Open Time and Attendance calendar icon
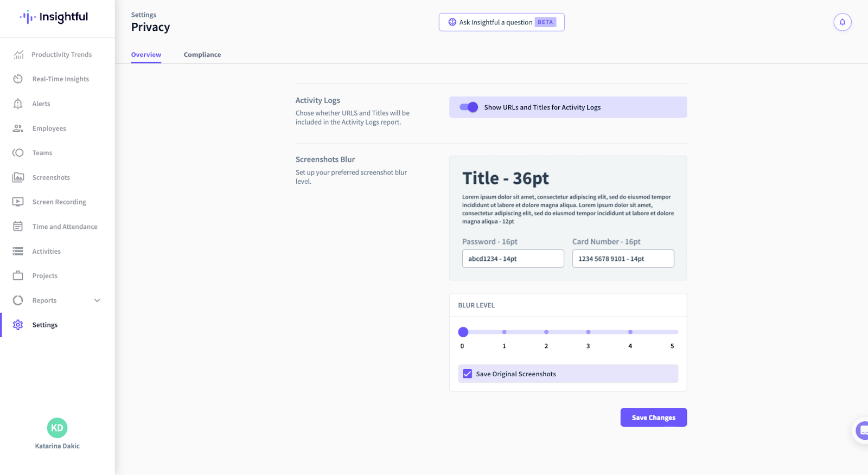The image size is (868, 475). click(x=18, y=226)
